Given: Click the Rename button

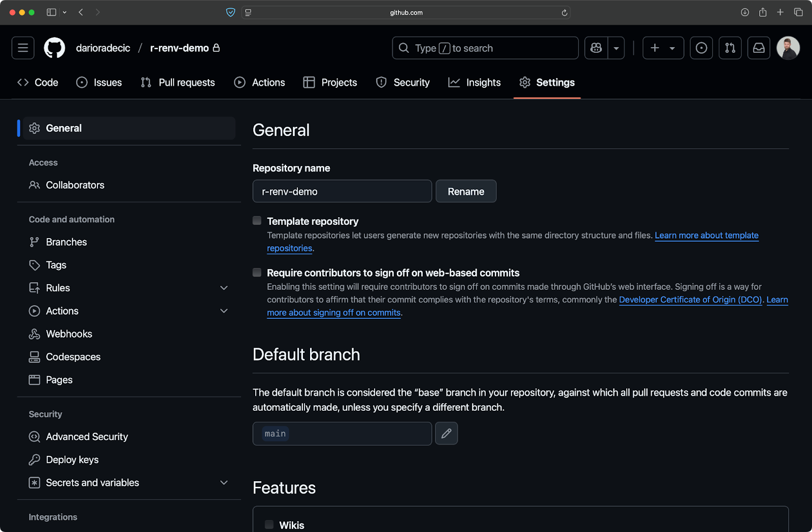Looking at the screenshot, I should pos(466,191).
